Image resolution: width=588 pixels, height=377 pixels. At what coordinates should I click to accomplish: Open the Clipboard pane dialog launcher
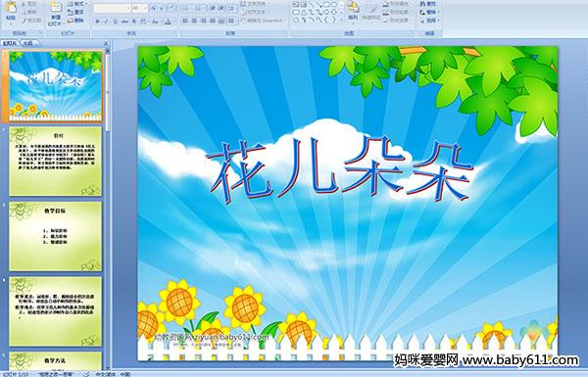[40, 32]
